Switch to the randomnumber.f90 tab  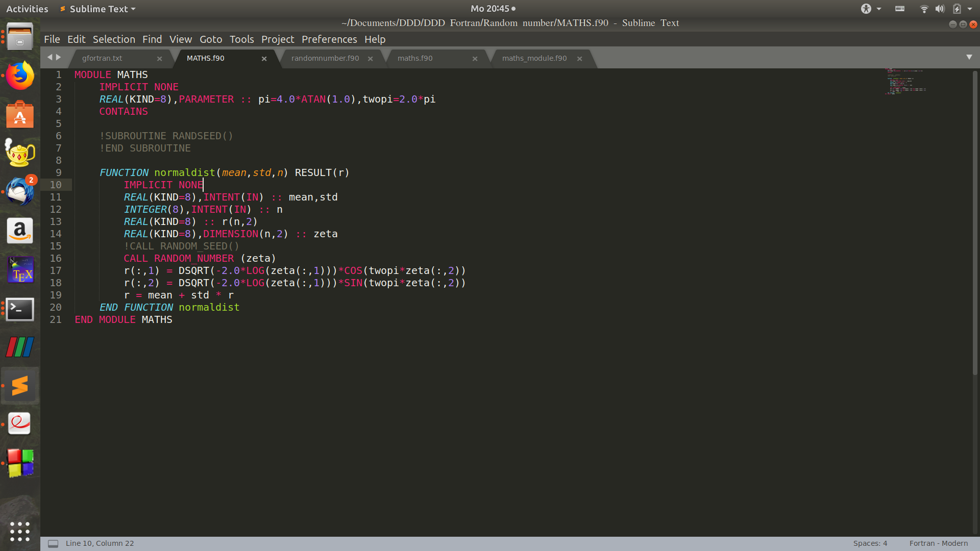[x=325, y=59]
